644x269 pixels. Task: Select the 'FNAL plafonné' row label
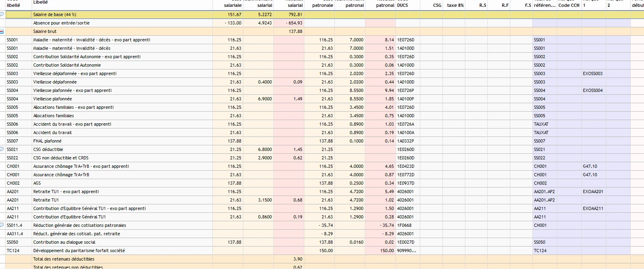47,141
